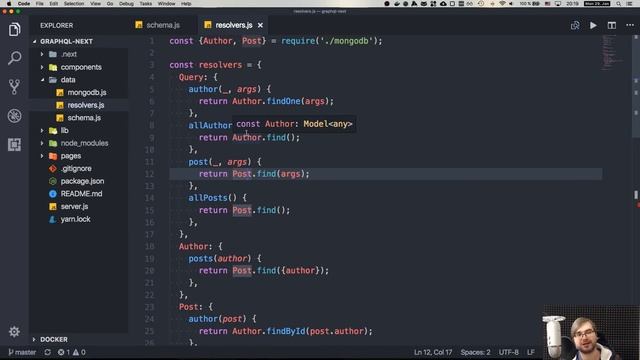Click 'require' on line 1
The height and width of the screenshot is (360, 640).
[298, 41]
